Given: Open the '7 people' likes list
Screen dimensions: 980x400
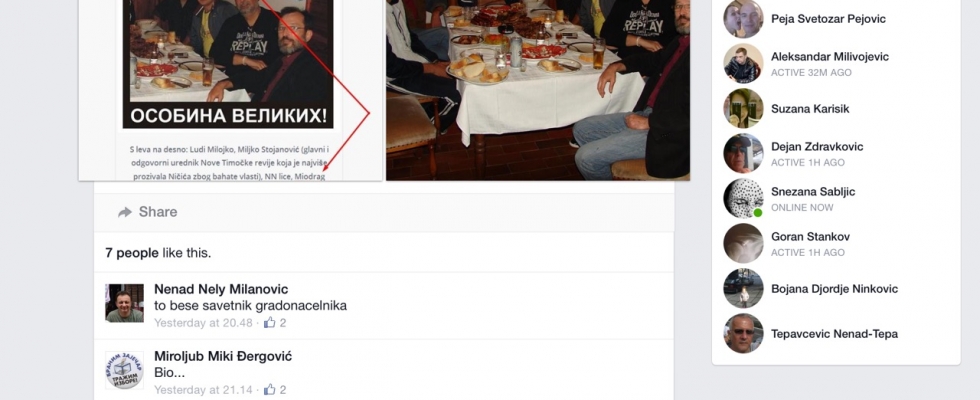Looking at the screenshot, I should (x=132, y=253).
